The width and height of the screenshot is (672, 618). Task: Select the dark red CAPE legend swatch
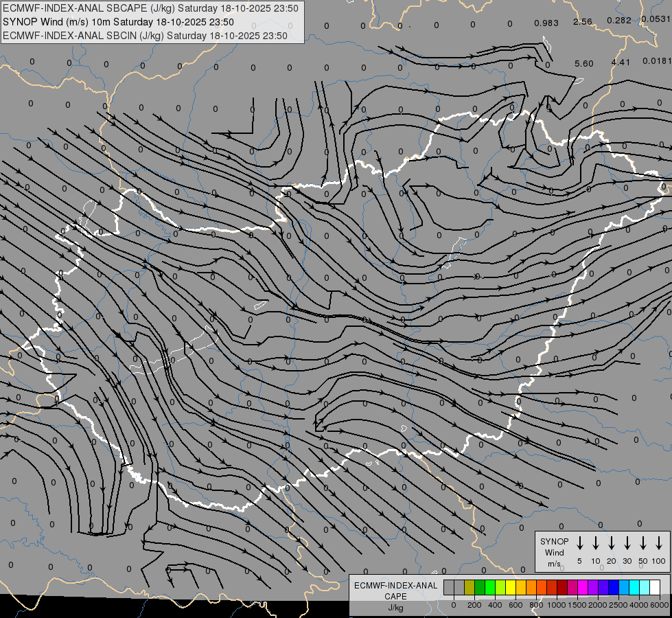[562, 587]
